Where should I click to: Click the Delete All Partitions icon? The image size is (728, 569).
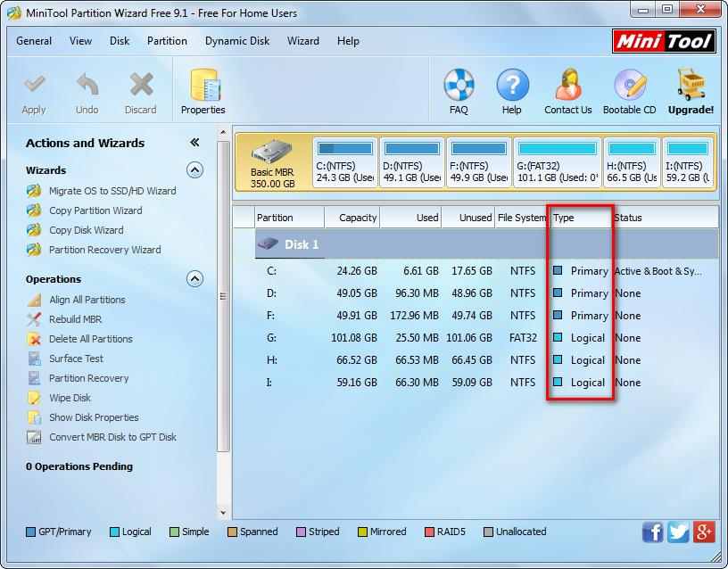coord(34,339)
